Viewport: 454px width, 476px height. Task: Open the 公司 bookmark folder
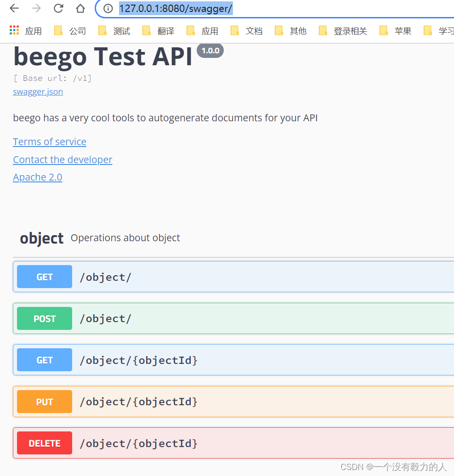coord(70,31)
